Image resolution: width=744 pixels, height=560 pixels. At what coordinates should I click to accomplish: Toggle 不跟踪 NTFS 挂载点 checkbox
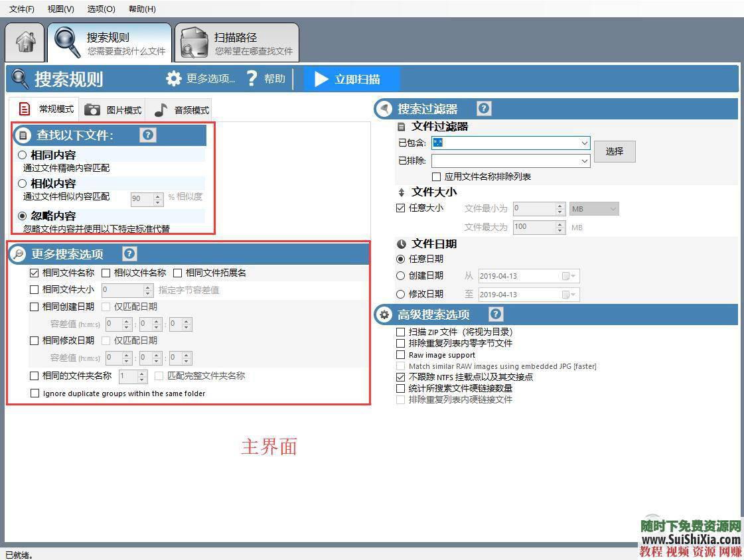(400, 378)
